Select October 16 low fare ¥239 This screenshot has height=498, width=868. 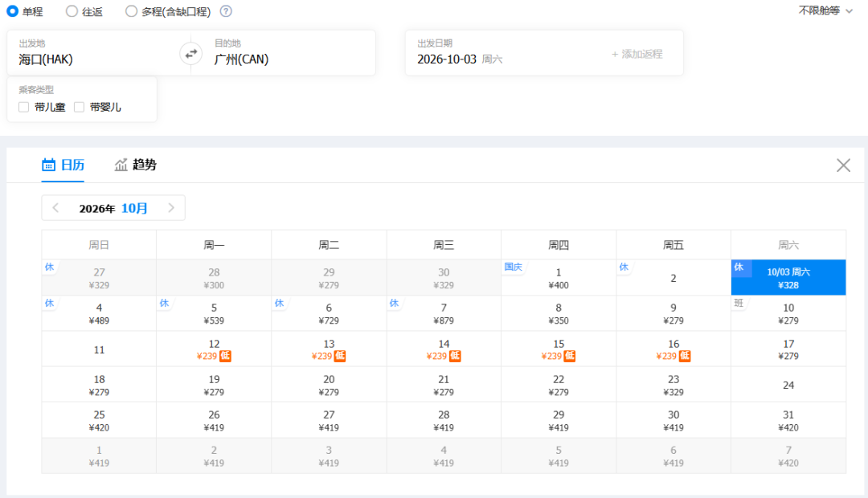(x=674, y=349)
